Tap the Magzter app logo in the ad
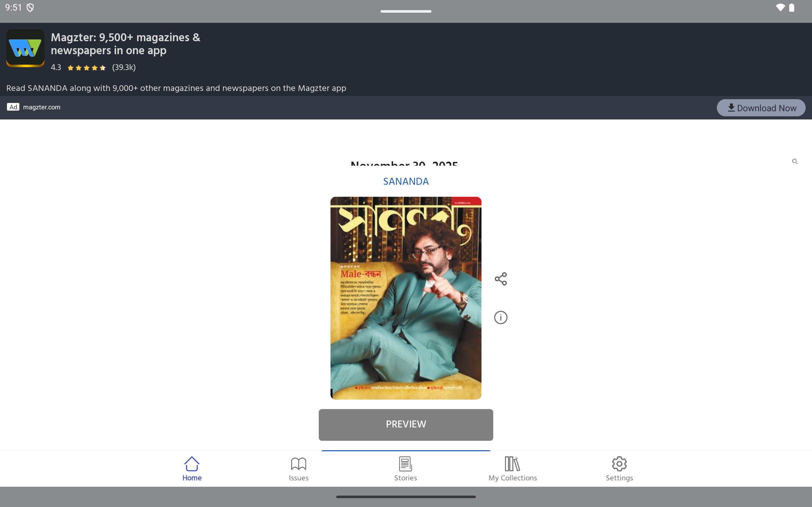Viewport: 812px width, 507px height. [x=25, y=48]
